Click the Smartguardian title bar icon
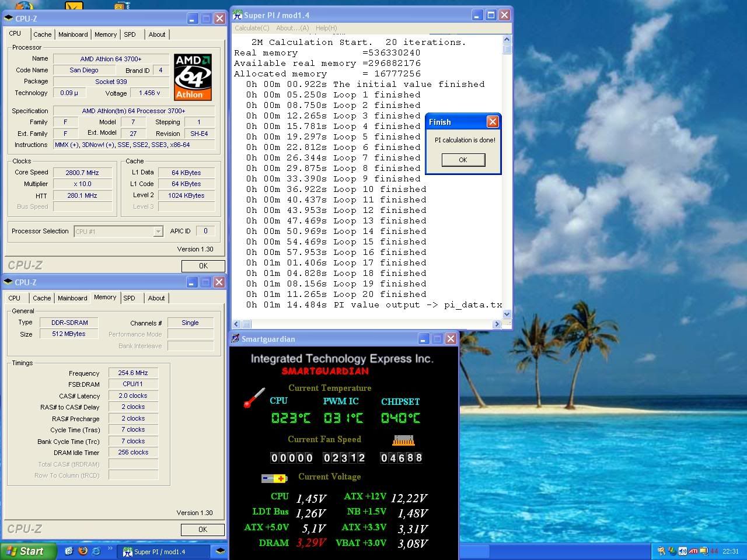Screen dimensions: 747x560 (235, 339)
